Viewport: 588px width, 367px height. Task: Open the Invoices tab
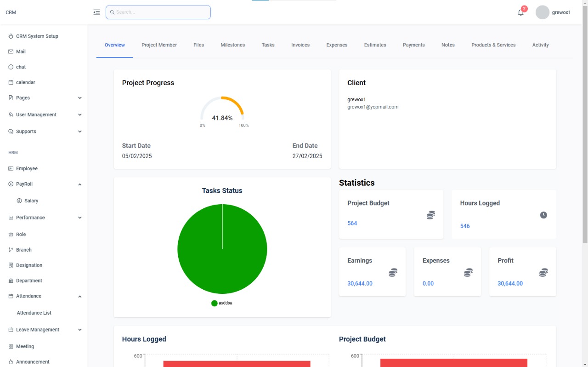pos(300,45)
